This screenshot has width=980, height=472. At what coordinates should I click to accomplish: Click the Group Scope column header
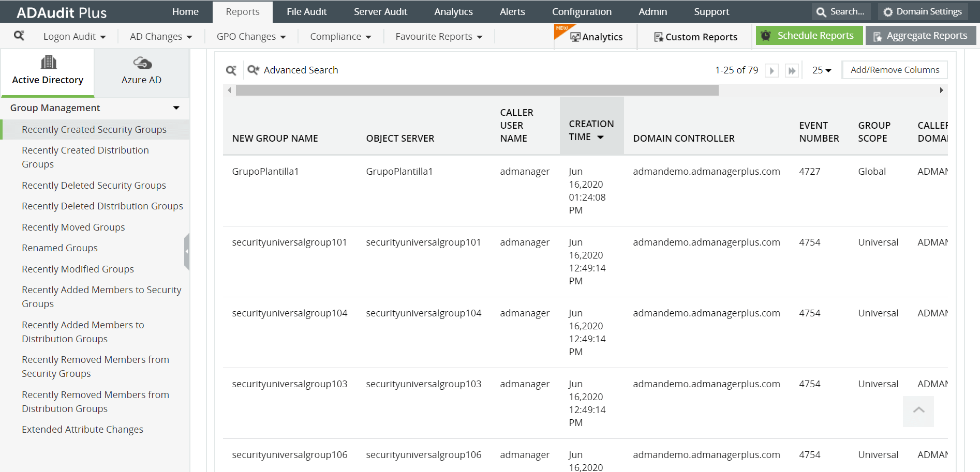coord(874,132)
